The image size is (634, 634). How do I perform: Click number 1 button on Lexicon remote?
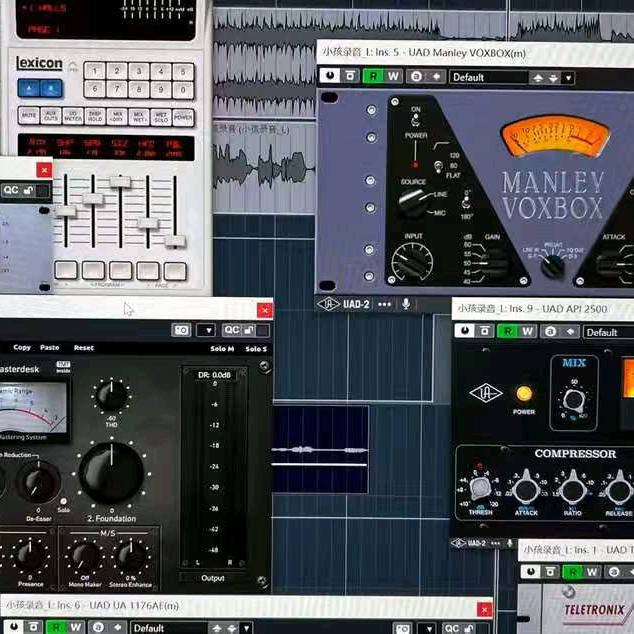tap(94, 71)
